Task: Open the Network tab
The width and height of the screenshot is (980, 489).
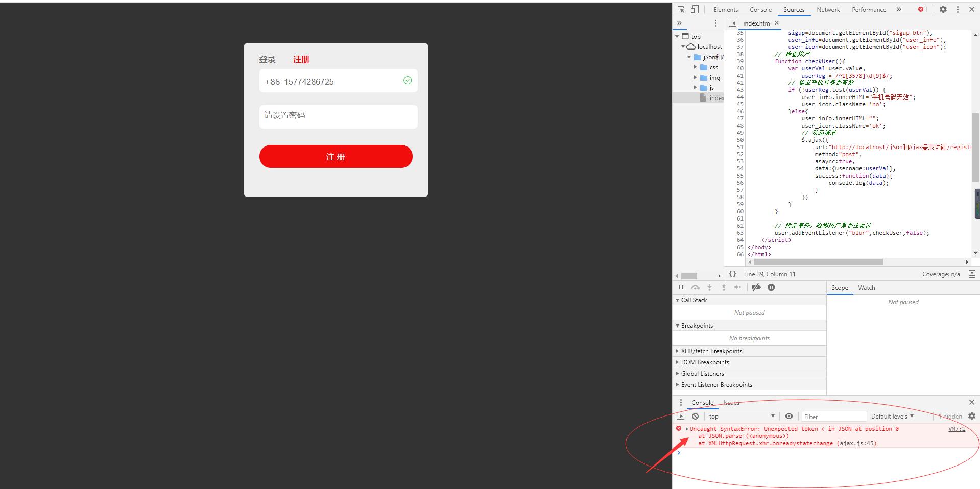Action: [x=828, y=9]
